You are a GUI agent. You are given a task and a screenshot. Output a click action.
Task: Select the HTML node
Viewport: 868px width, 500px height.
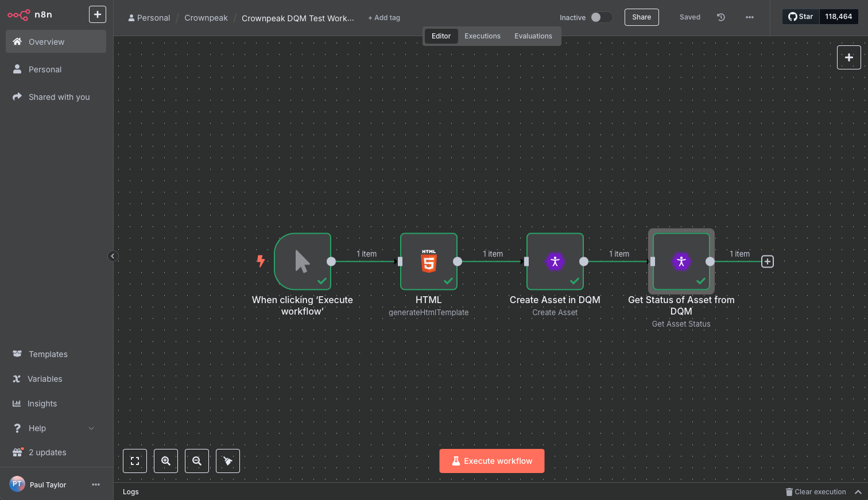[429, 261]
